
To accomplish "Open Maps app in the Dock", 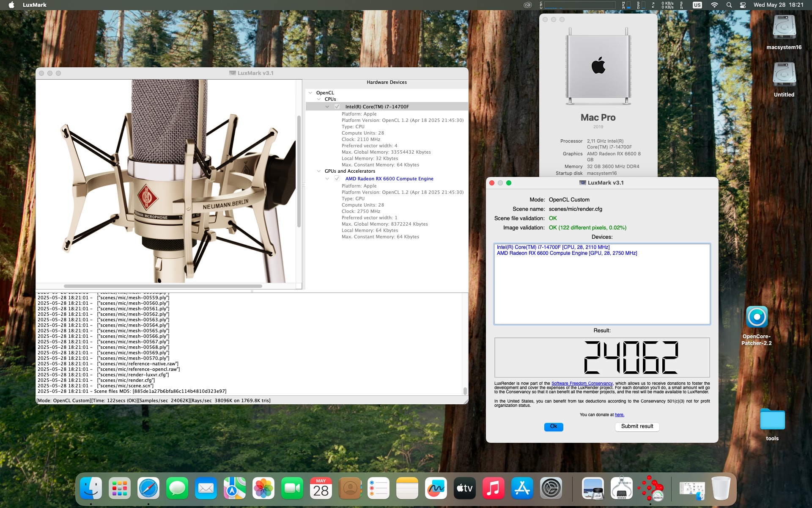I will tap(235, 489).
